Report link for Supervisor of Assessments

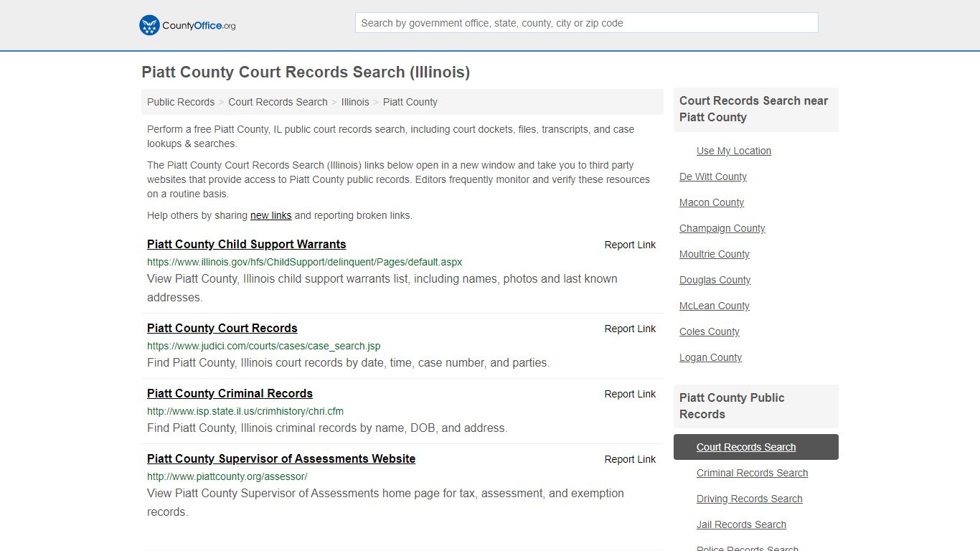pos(630,459)
